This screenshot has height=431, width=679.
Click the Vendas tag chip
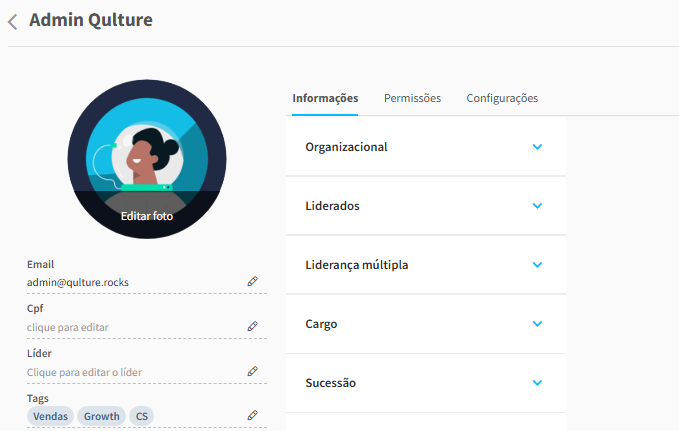pos(50,416)
